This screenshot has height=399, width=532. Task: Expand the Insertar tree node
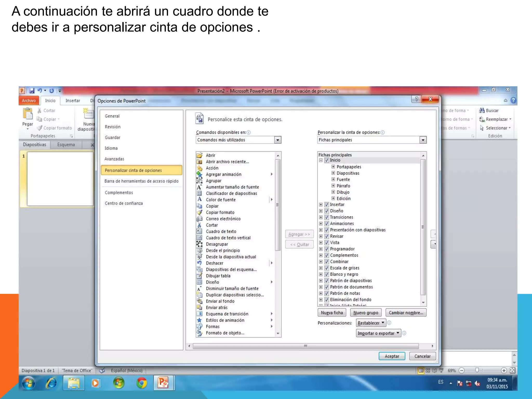[321, 205]
